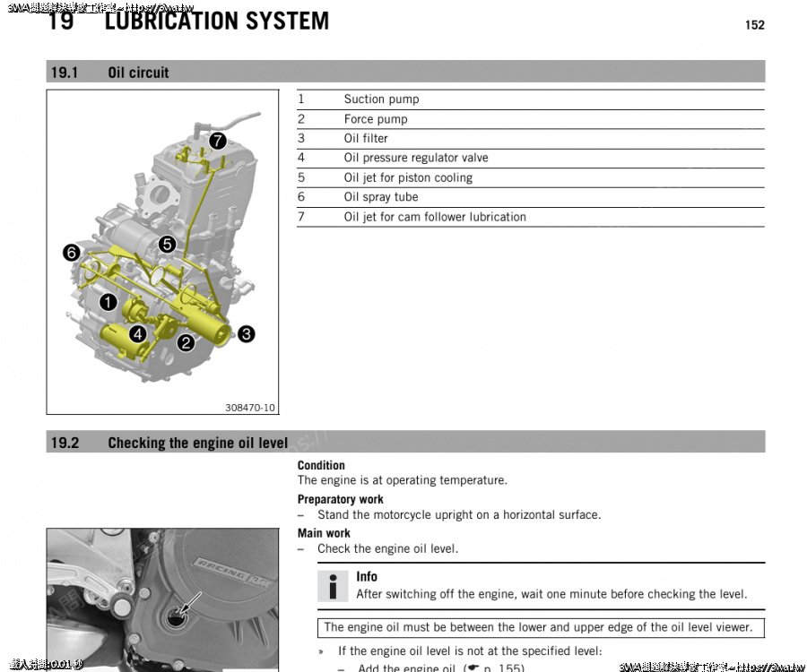Click the black arrow pointing at the oil viewer
Viewport: 807px width, 672px height.
coord(191,603)
